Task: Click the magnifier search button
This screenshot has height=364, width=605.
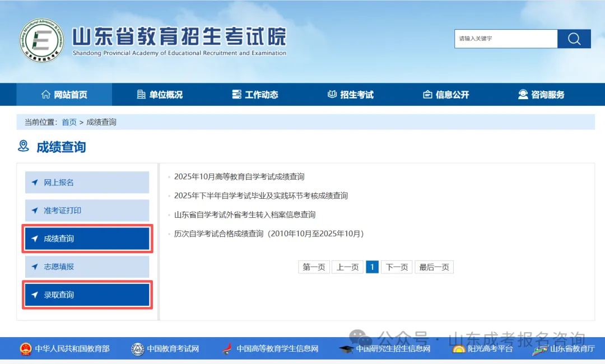Action: 574,39
